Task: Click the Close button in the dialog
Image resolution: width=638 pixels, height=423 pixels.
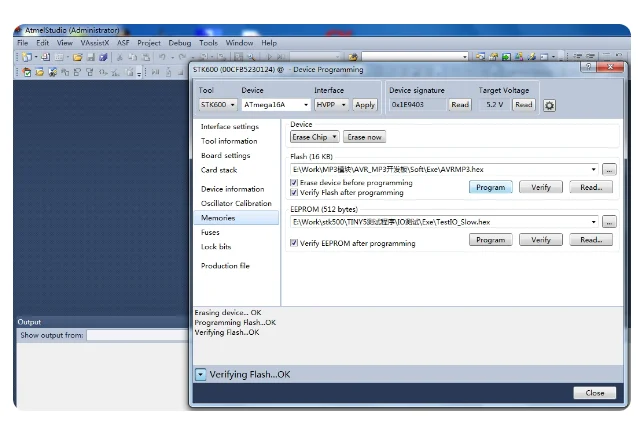Action: click(x=594, y=393)
